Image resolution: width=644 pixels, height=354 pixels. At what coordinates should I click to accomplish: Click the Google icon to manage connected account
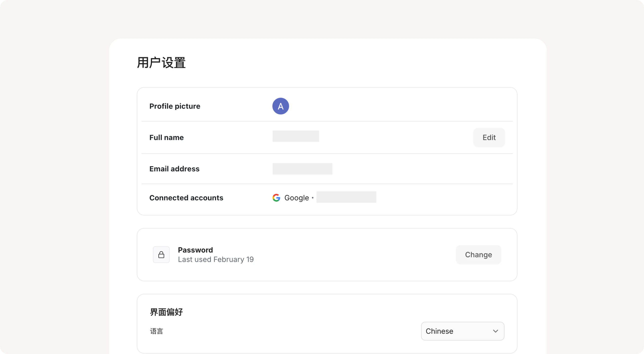(x=276, y=198)
